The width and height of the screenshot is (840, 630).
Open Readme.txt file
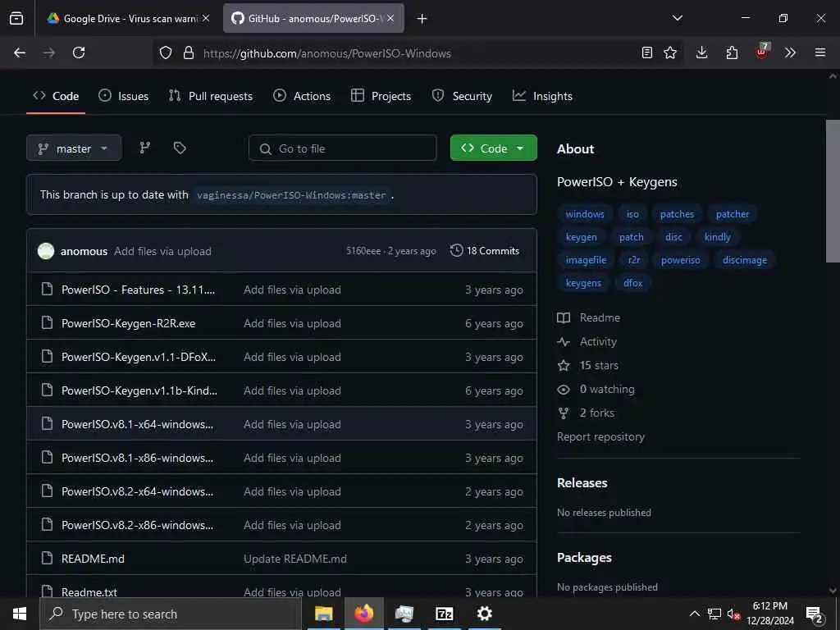point(89,592)
